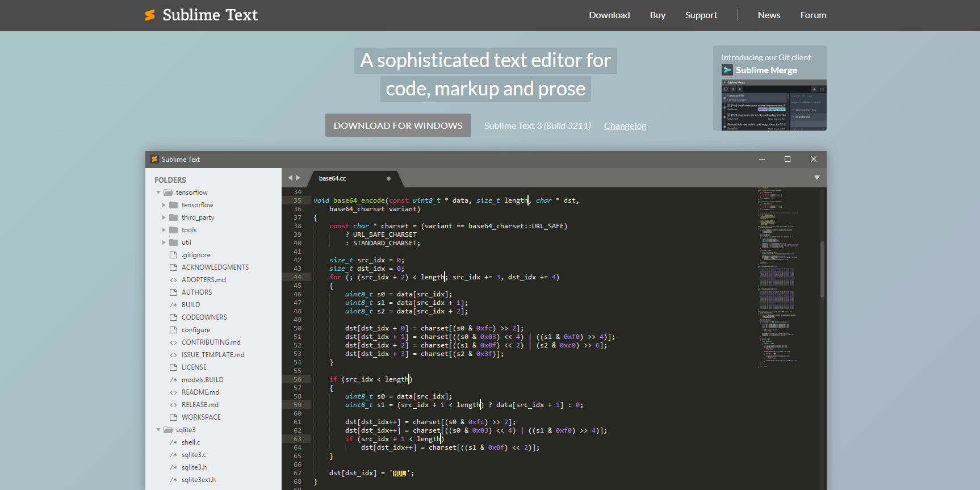Click the previous tab left arrow
This screenshot has height=490, width=980.
coord(290,178)
